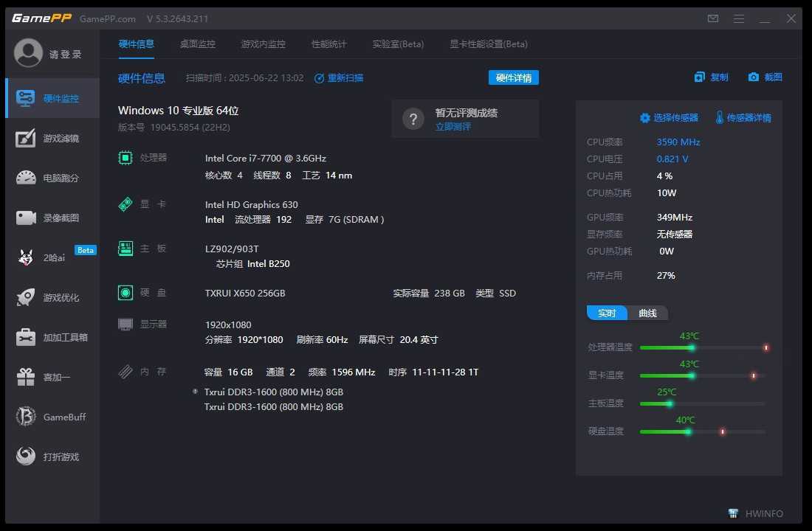812x531 pixels.
Task: Switch to 游戏内监控 tab
Action: point(263,44)
